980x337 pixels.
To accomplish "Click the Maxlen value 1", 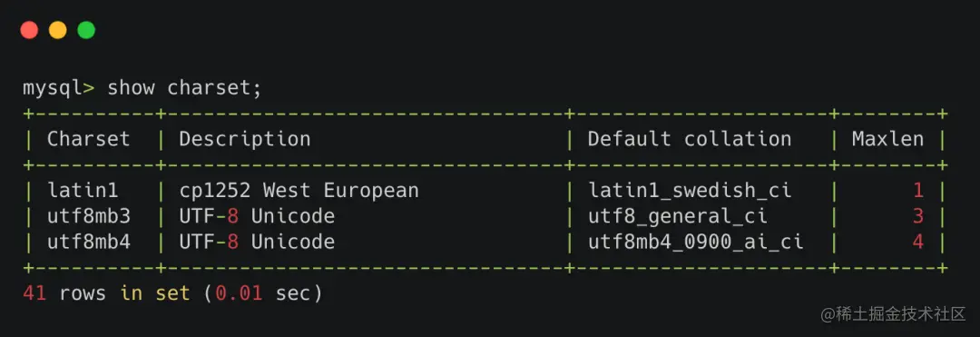I will (917, 191).
